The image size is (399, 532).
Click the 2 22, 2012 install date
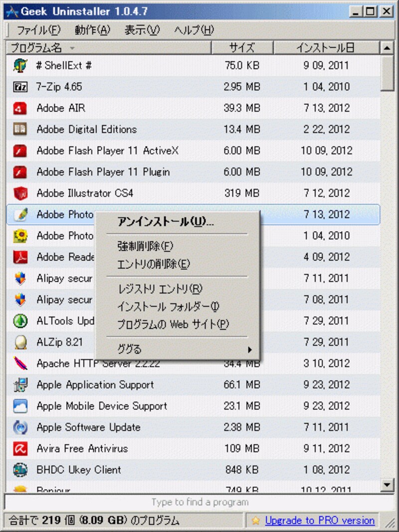coord(326,129)
